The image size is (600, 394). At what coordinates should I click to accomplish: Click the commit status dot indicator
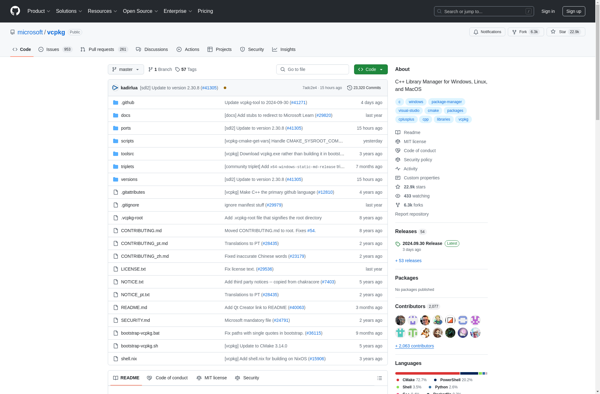pos(225,88)
